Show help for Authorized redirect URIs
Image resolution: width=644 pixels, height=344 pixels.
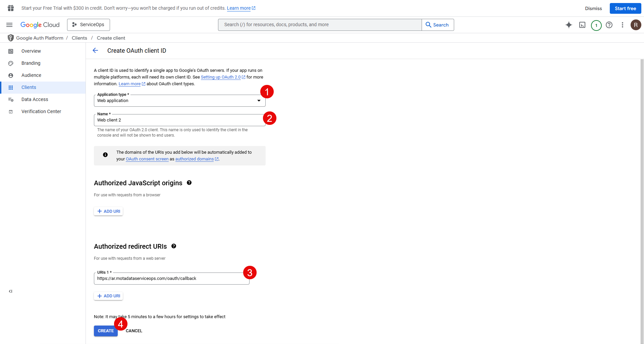pos(174,246)
